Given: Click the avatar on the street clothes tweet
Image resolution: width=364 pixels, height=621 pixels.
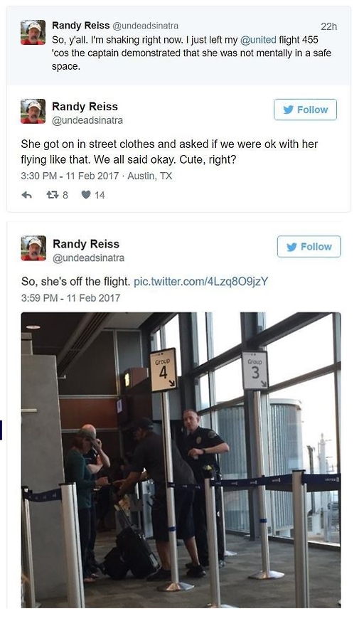Looking at the screenshot, I should 33,112.
